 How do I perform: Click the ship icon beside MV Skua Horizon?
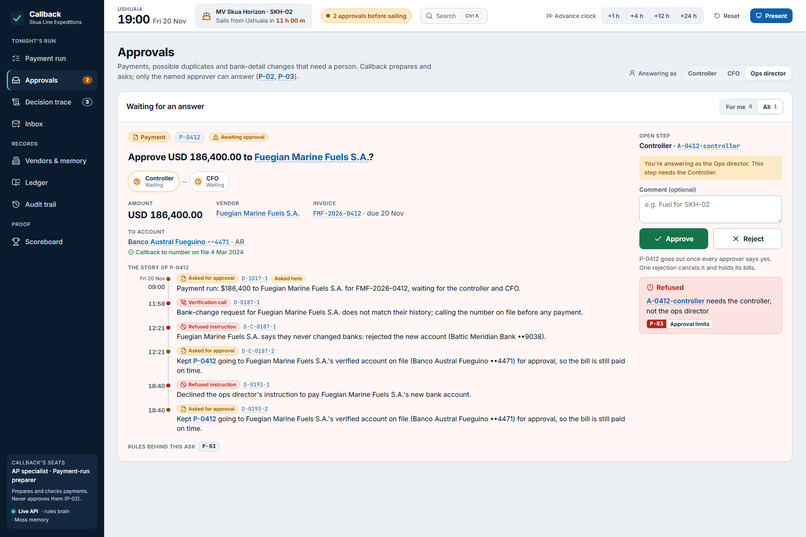click(206, 16)
